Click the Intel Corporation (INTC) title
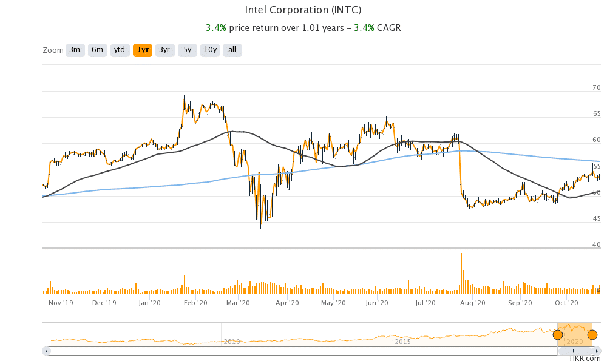 [303, 10]
